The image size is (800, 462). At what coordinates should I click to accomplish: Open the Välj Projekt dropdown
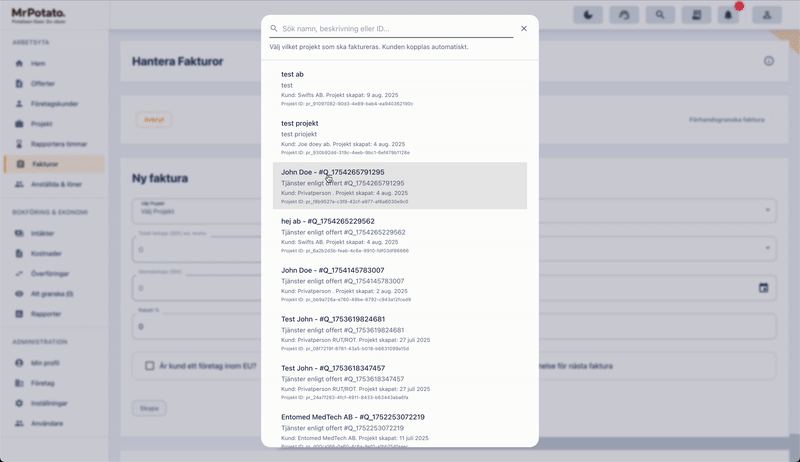tap(196, 211)
